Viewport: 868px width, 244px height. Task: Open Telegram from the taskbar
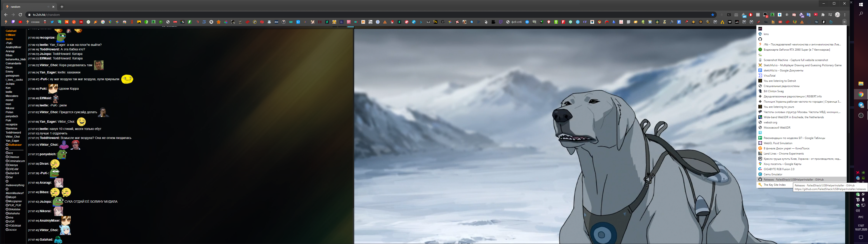point(861,105)
